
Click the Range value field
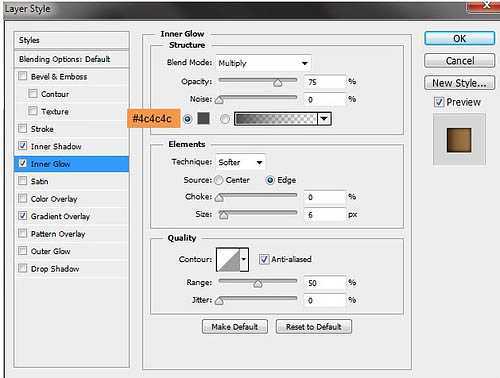[324, 283]
